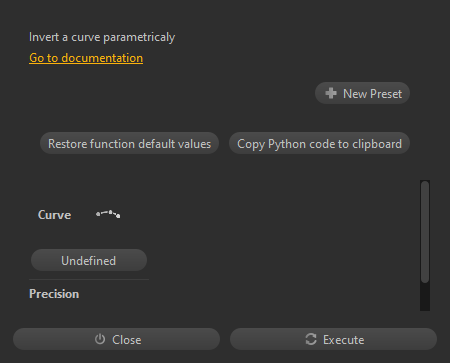
Task: Click the curve selection icon beside Curve
Action: 108,214
